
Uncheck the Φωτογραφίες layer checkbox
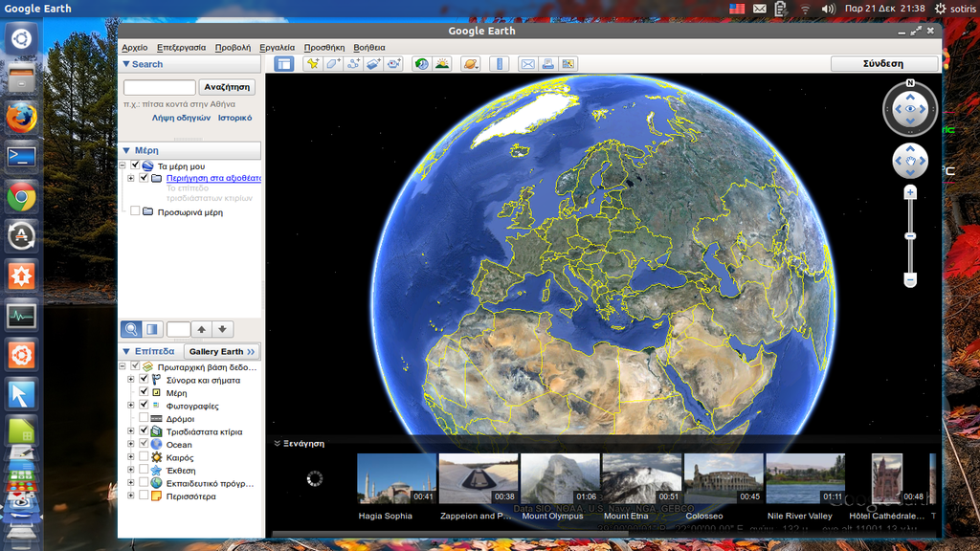pos(144,406)
